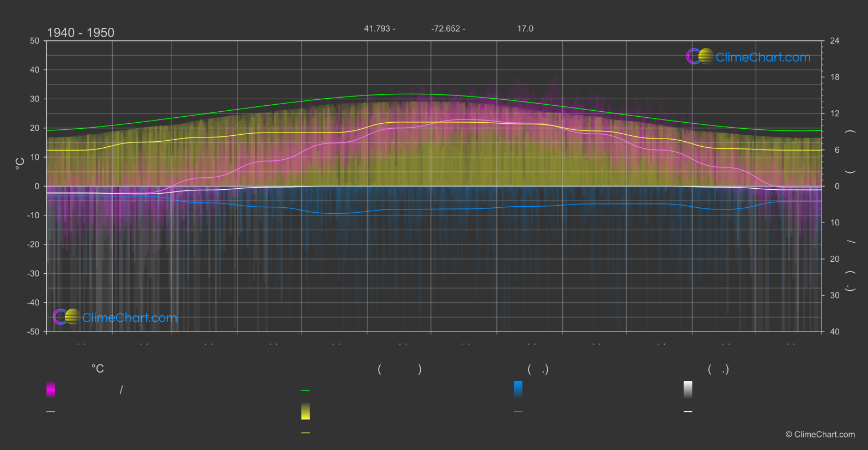Open the ClimeChart.com text link at bottom left

[x=130, y=317]
